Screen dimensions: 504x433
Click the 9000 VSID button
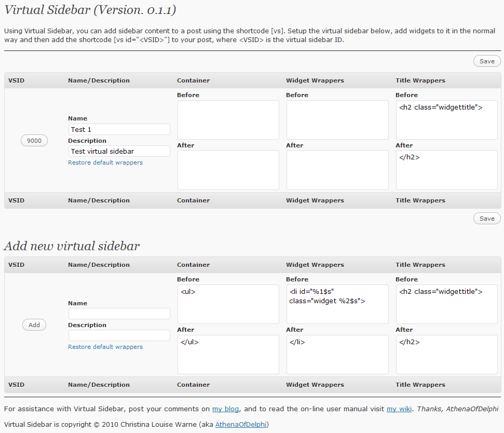click(34, 141)
